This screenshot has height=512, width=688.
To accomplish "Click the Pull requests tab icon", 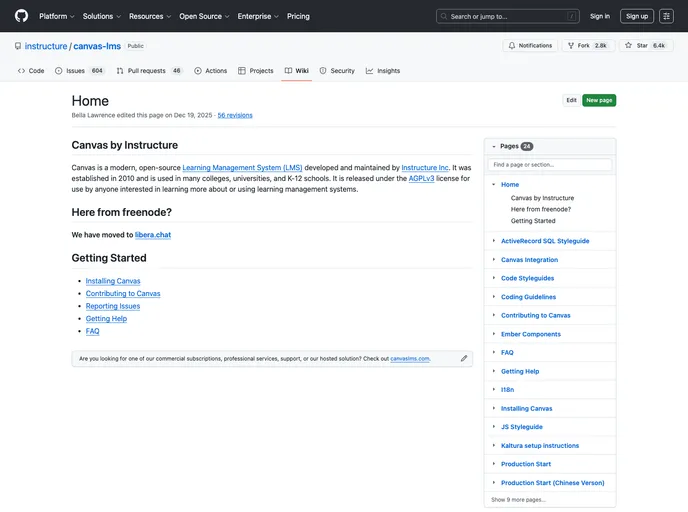I will 120,71.
